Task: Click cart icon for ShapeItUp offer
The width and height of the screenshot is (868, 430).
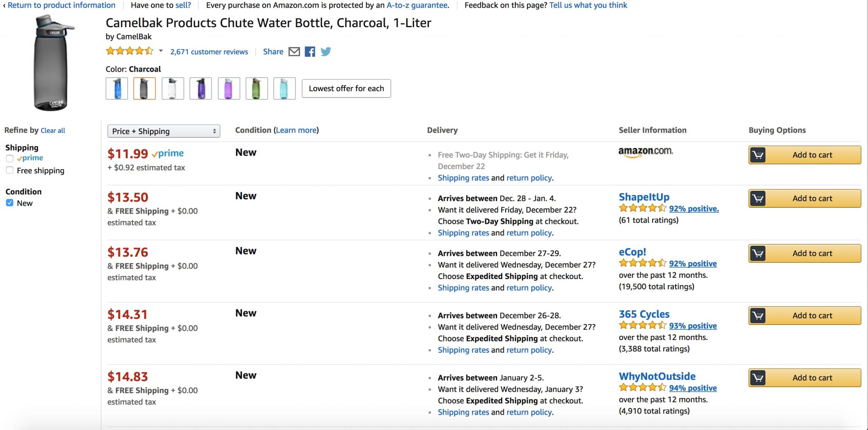Action: [x=758, y=198]
